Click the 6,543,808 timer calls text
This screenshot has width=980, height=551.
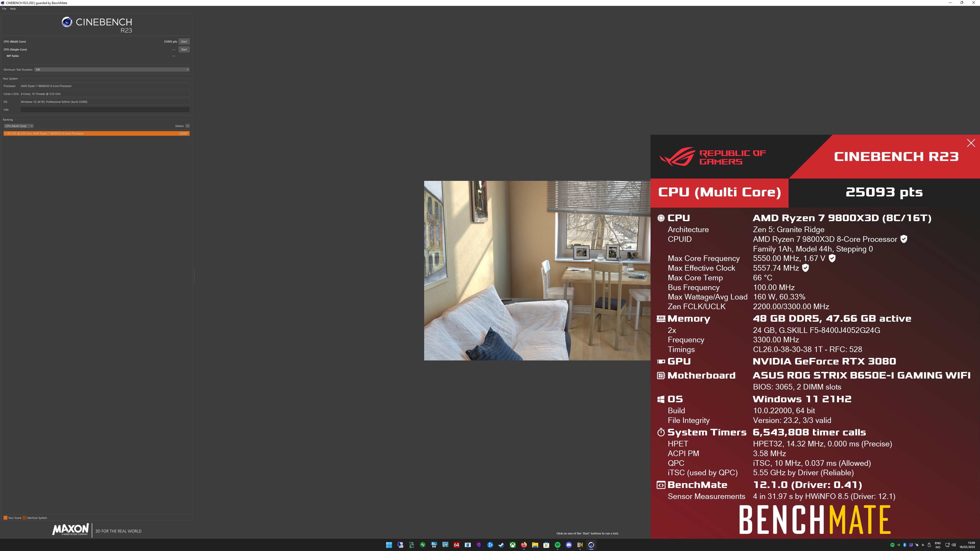[809, 432]
